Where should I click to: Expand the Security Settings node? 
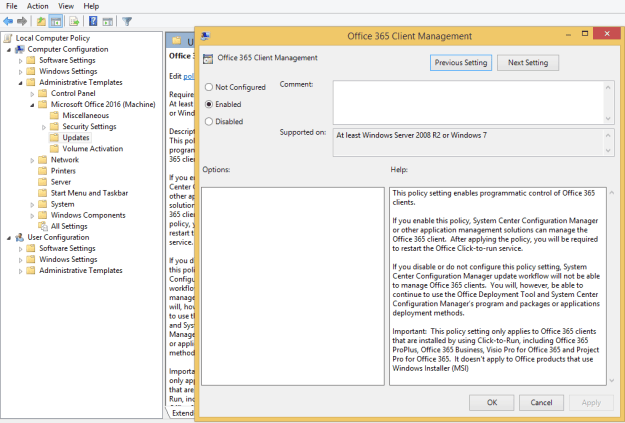tap(44, 127)
